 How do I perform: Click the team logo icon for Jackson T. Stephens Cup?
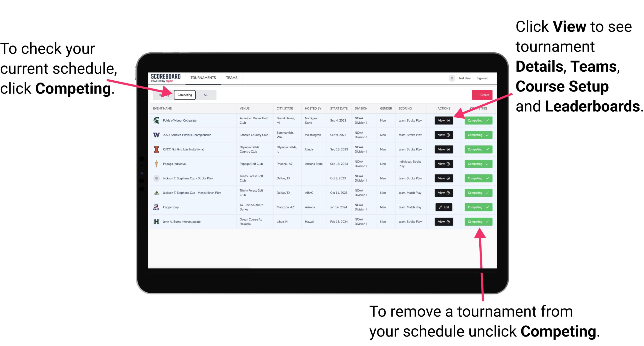tap(157, 178)
